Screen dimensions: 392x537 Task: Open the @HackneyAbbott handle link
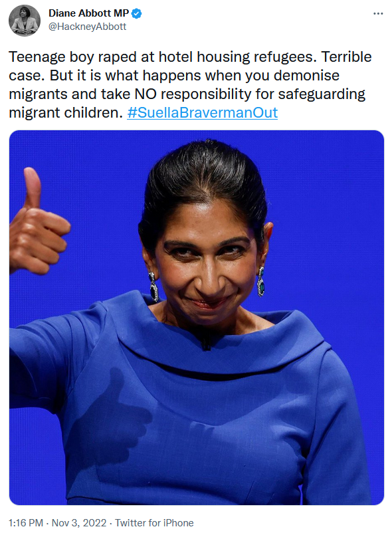pos(87,27)
